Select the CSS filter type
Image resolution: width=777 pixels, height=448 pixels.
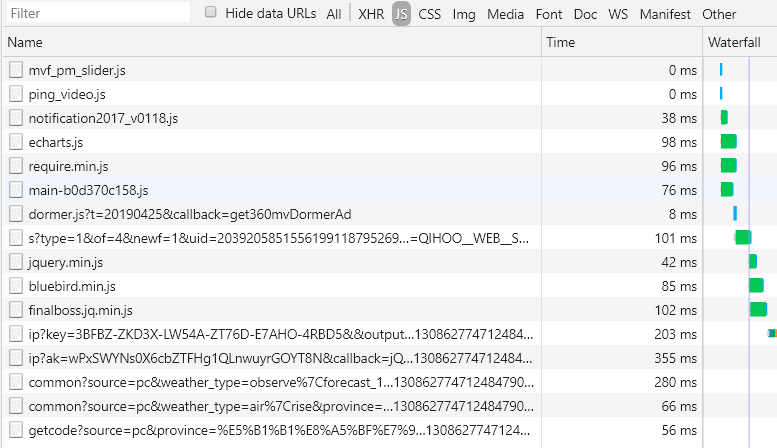pyautogui.click(x=430, y=14)
